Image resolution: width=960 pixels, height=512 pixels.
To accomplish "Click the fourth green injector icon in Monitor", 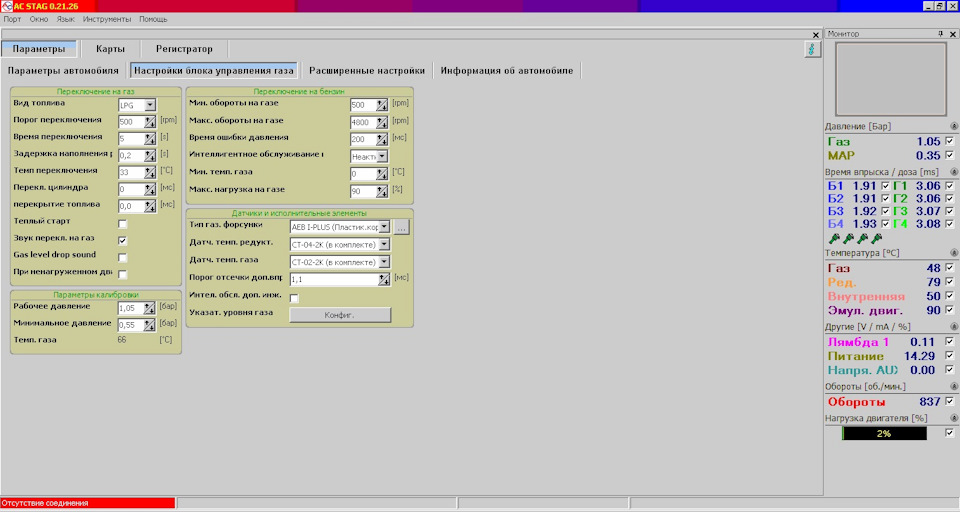I will [x=877, y=238].
